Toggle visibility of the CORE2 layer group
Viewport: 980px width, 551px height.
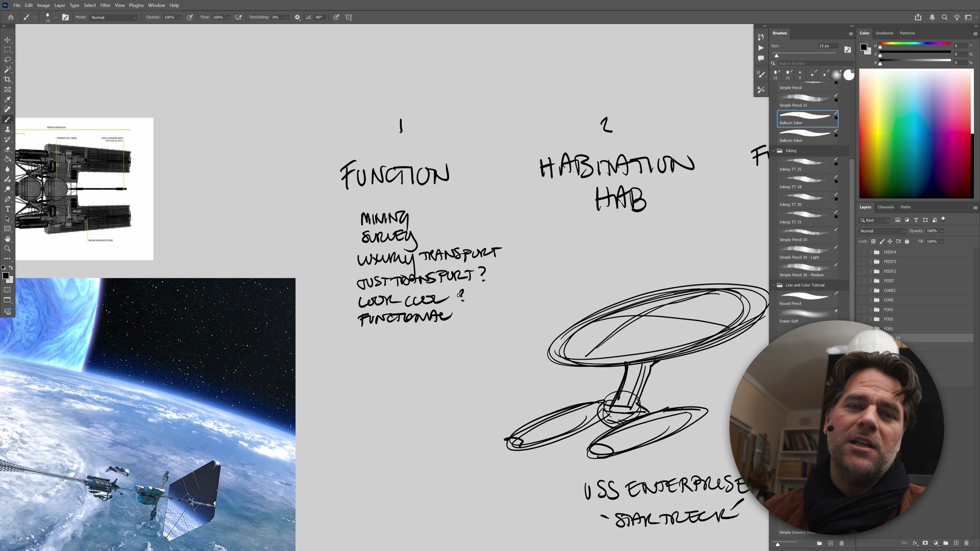point(863,290)
